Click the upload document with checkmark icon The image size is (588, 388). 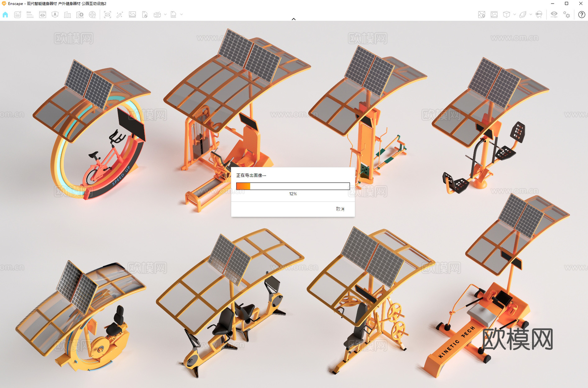pos(145,15)
